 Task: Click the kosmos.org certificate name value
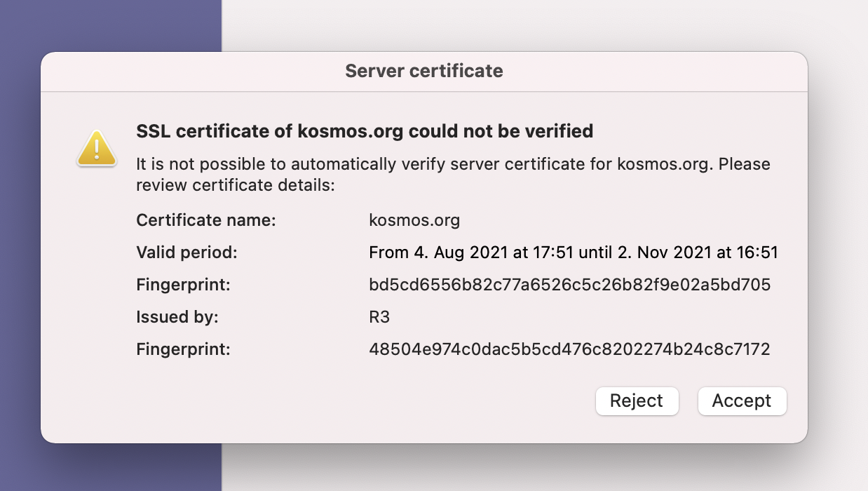(x=414, y=220)
